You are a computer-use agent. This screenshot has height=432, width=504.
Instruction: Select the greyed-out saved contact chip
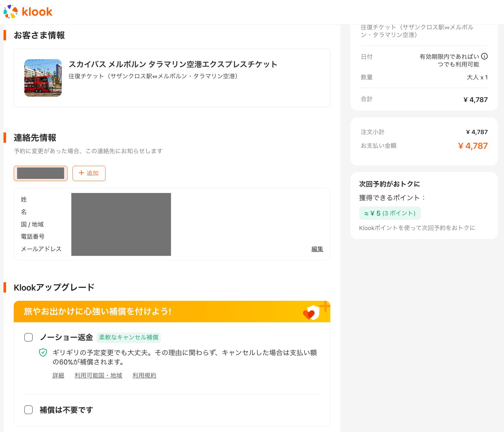pyautogui.click(x=41, y=173)
